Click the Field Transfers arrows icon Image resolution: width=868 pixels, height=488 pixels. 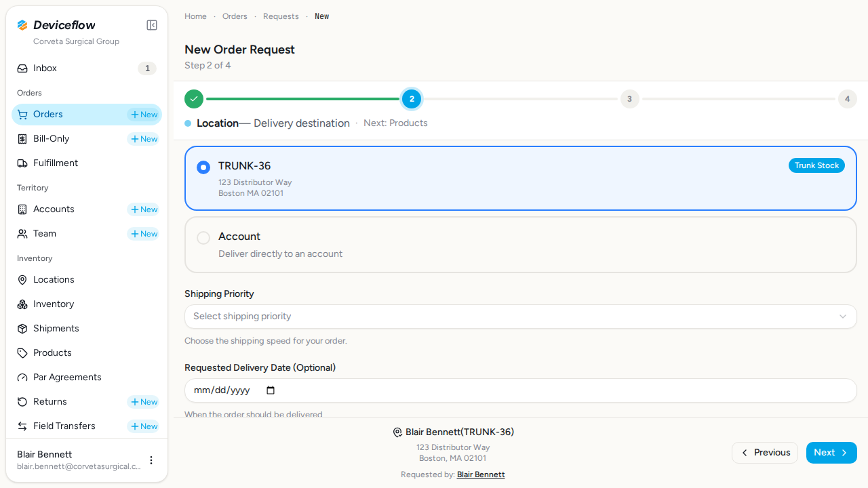point(22,426)
